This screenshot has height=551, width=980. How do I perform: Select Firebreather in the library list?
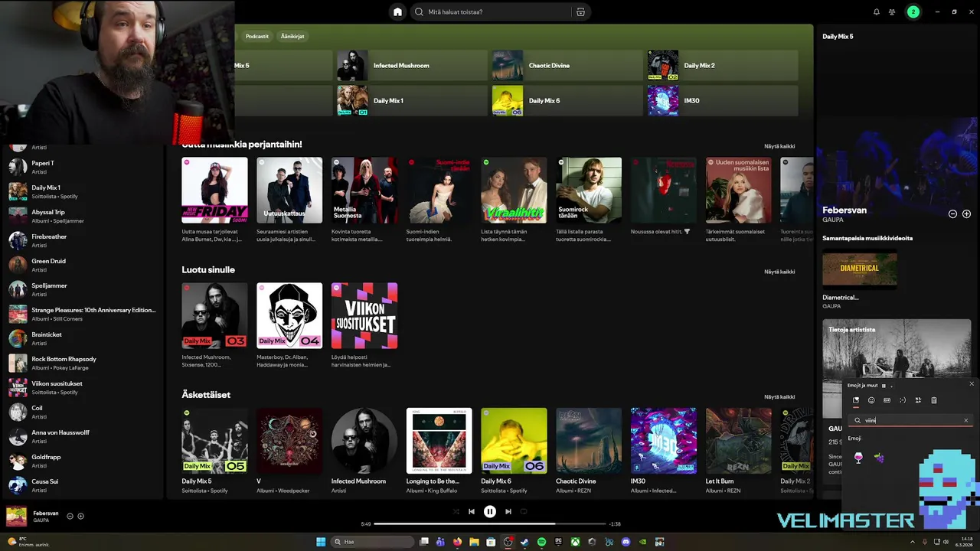(x=84, y=240)
